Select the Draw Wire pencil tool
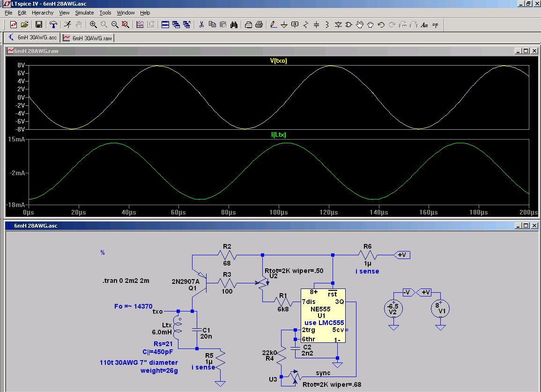The height and width of the screenshot is (392, 541). pyautogui.click(x=274, y=24)
